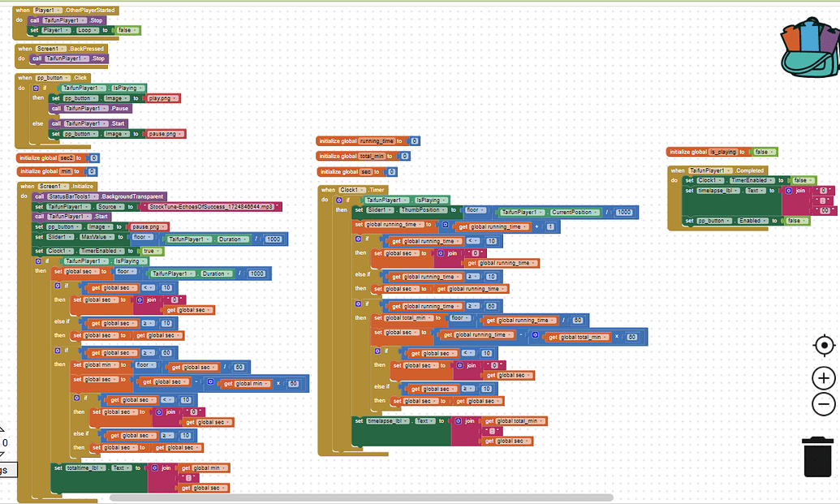Click the gear on the join inside totaltime_lbl set block
This screenshot has height=504, width=840.
[154, 467]
